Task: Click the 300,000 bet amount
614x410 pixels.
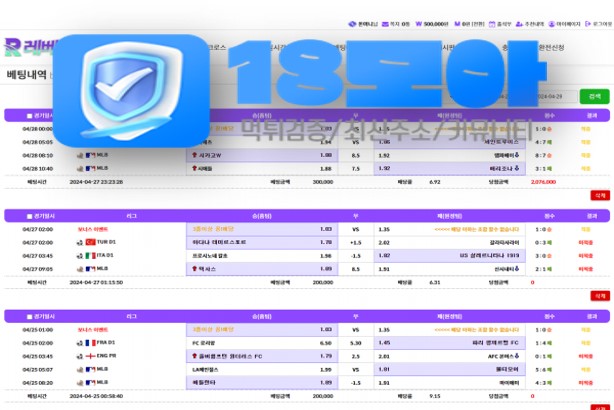Action: [x=323, y=182]
